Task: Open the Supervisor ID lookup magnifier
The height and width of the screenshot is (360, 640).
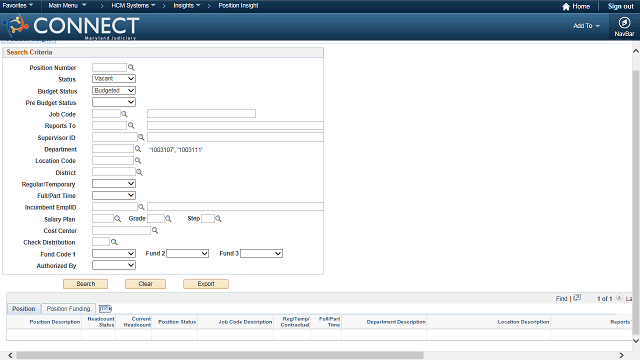Action: [x=141, y=137]
